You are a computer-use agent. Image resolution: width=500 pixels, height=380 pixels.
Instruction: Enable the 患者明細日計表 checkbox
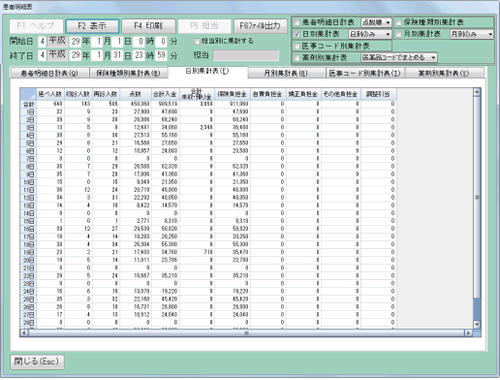click(297, 23)
